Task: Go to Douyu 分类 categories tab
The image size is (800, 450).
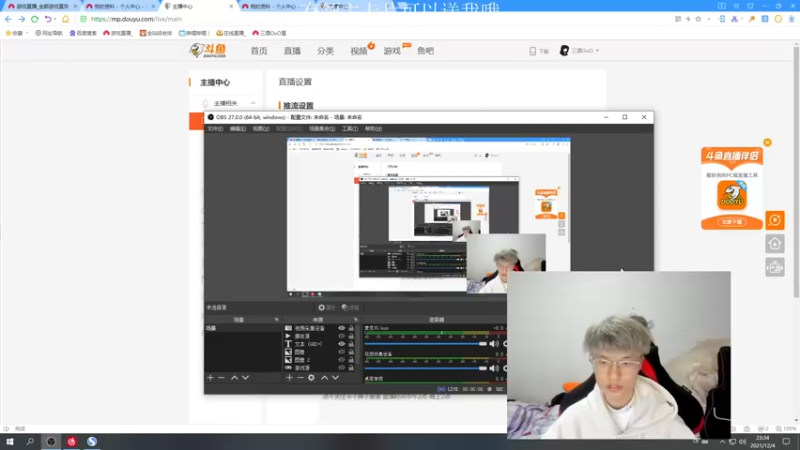Action: (x=325, y=51)
